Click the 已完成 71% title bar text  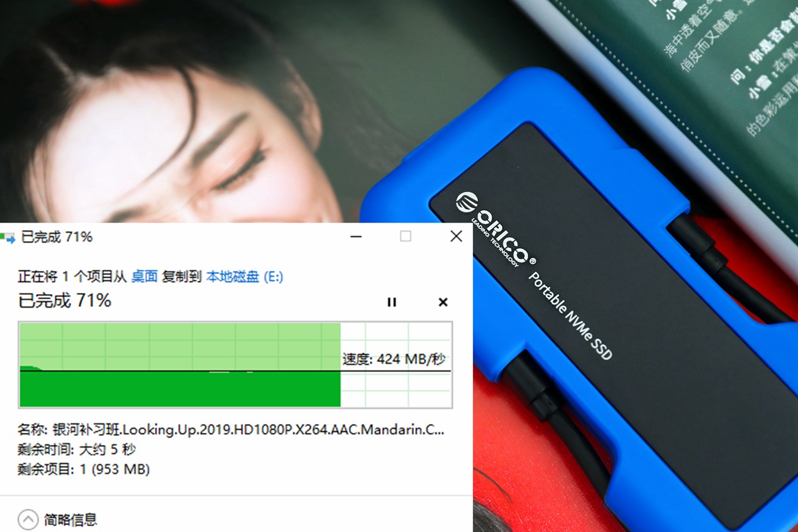pos(57,237)
